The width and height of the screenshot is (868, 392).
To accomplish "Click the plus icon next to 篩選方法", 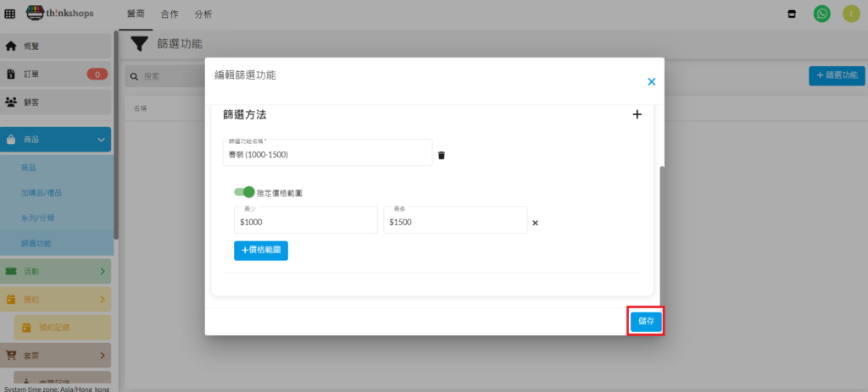I will coord(637,114).
